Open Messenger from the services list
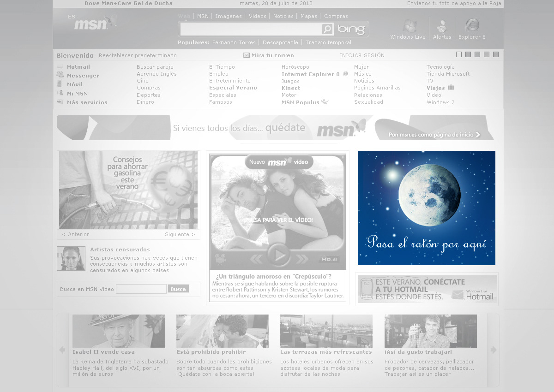This screenshot has width=554, height=392. [83, 76]
